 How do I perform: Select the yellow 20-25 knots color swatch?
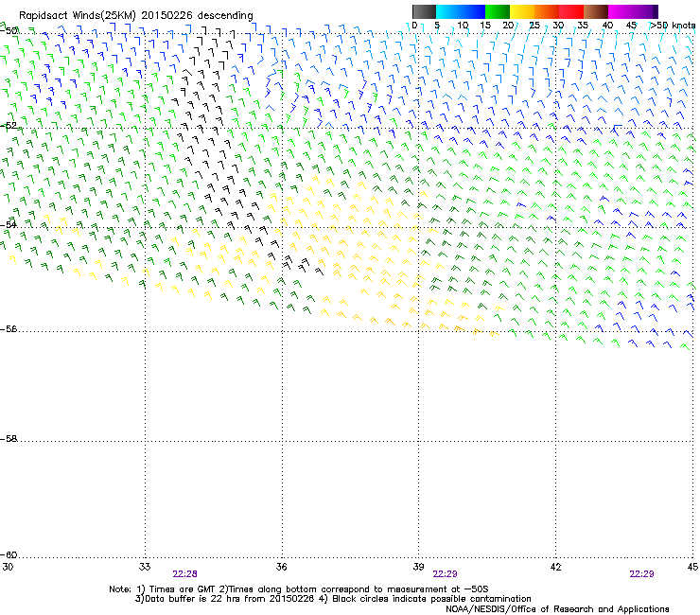coord(522,11)
